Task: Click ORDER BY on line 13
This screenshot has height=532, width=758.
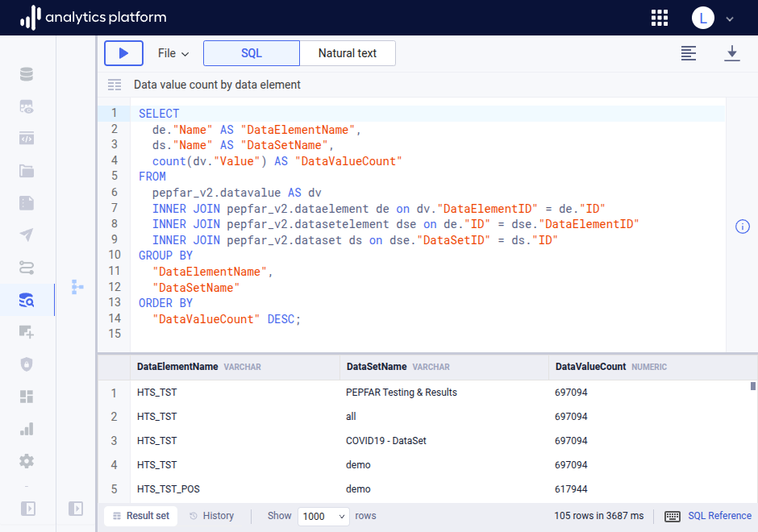Action: [x=166, y=303]
